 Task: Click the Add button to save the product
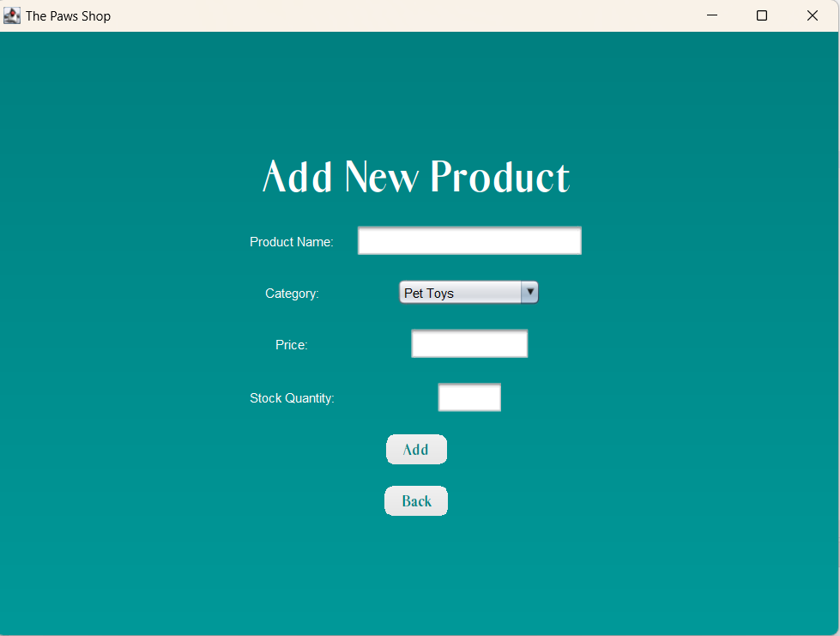pos(416,449)
